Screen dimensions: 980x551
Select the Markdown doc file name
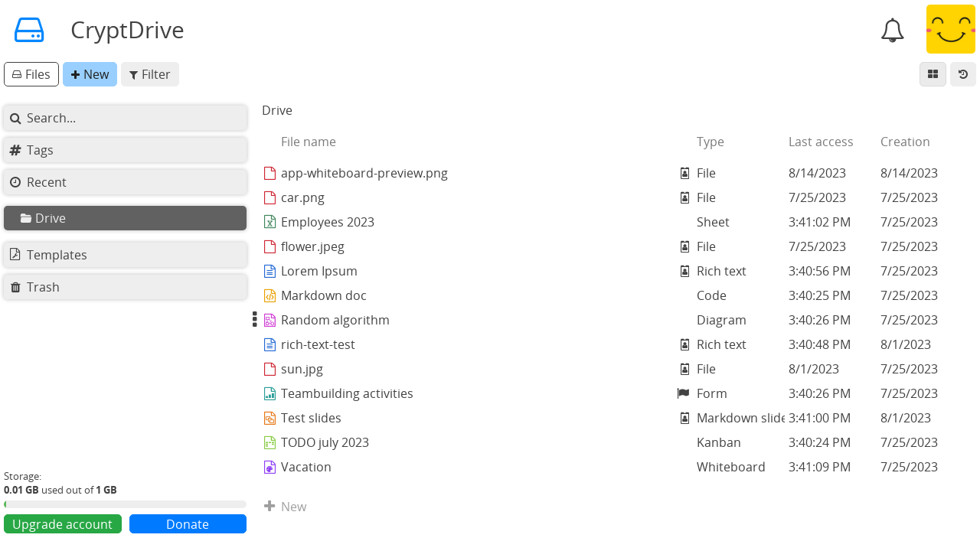coord(324,295)
